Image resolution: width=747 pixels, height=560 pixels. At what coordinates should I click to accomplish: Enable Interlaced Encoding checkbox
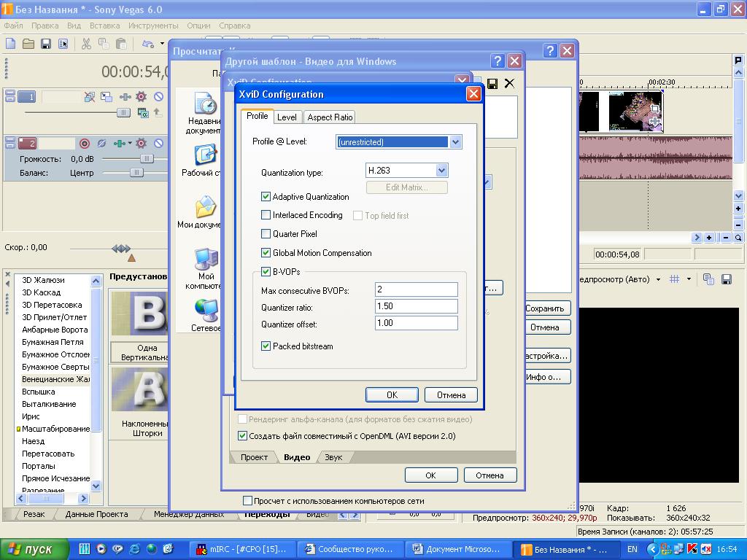click(x=266, y=215)
